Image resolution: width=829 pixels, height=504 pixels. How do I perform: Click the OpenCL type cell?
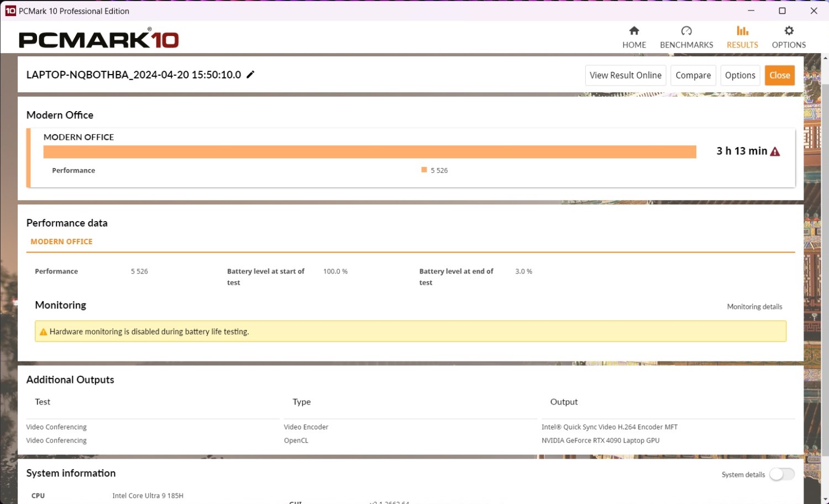tap(296, 440)
